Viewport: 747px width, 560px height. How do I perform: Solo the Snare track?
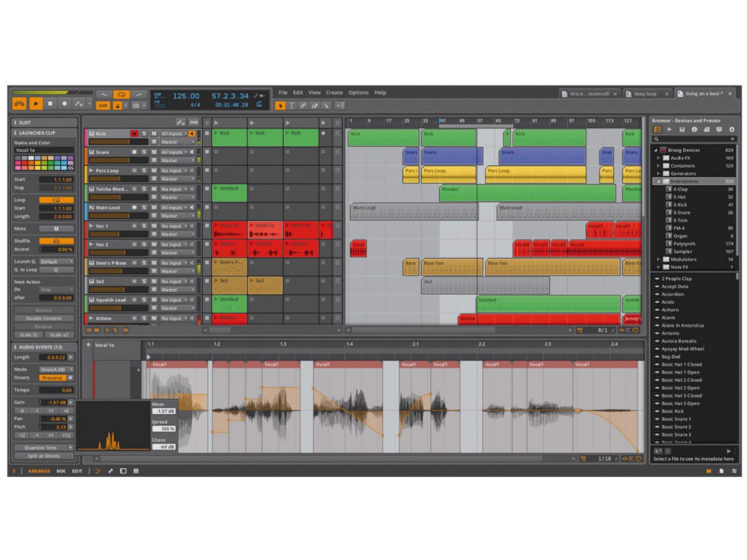[x=144, y=152]
